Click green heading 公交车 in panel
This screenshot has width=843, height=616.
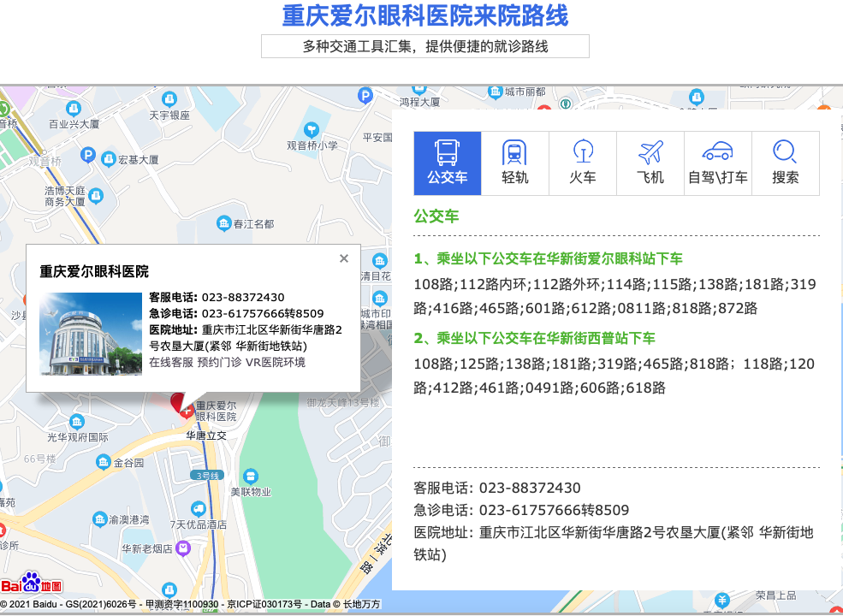(436, 216)
